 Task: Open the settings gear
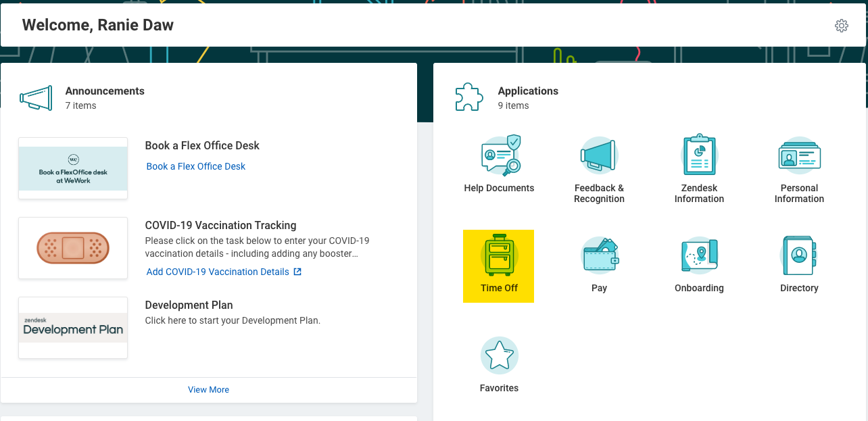tap(841, 25)
